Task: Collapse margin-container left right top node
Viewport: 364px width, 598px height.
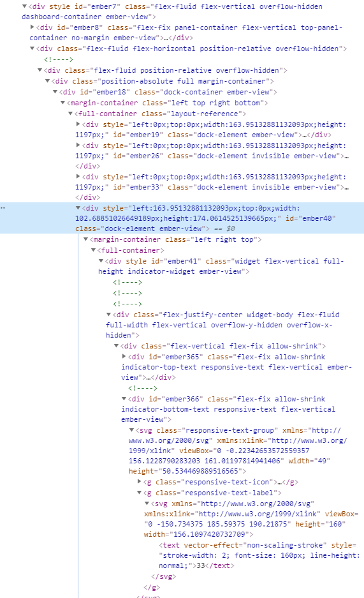Action: click(x=85, y=239)
